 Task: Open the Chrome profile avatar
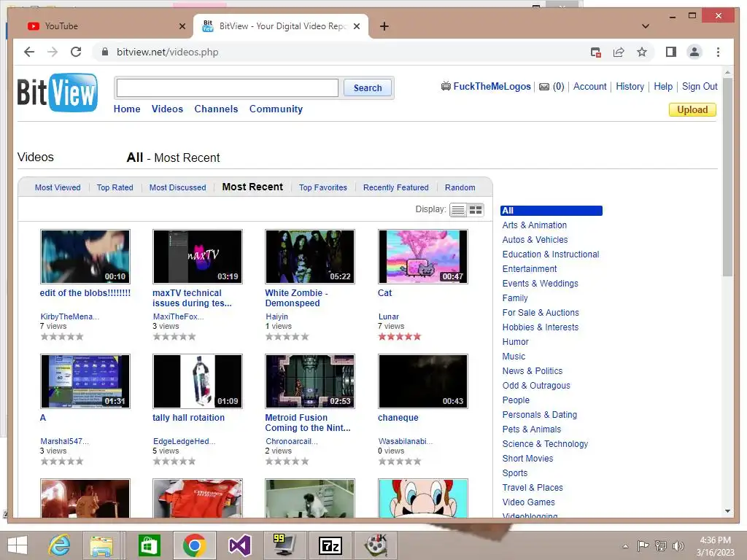(x=694, y=52)
